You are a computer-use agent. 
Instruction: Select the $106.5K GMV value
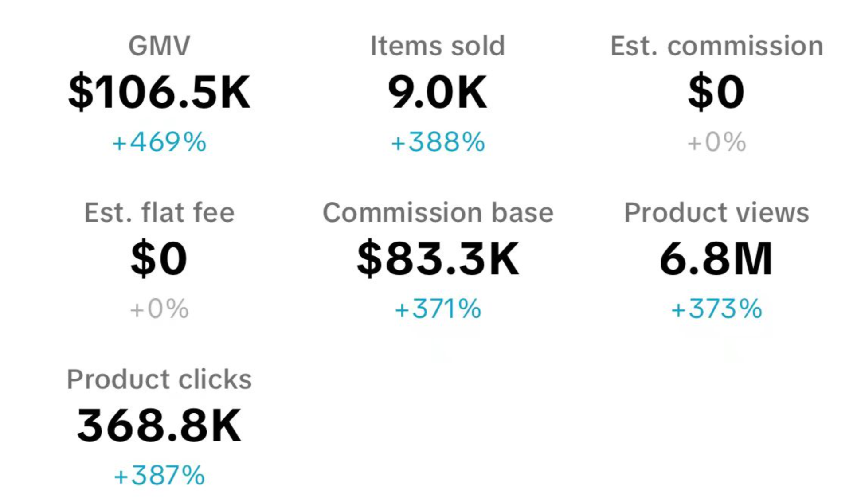(159, 92)
